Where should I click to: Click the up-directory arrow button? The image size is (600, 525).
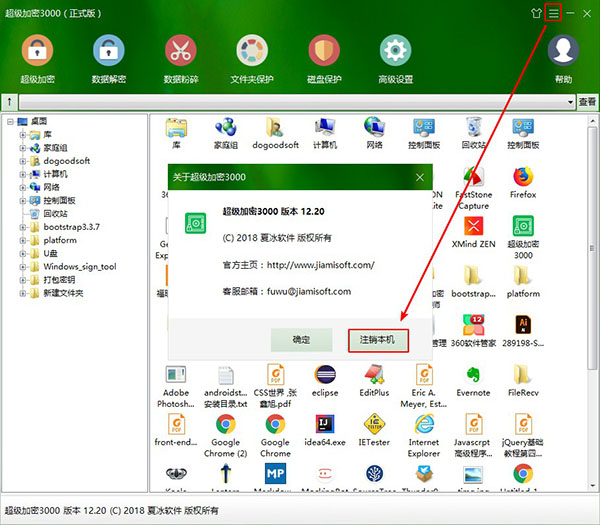[x=10, y=102]
